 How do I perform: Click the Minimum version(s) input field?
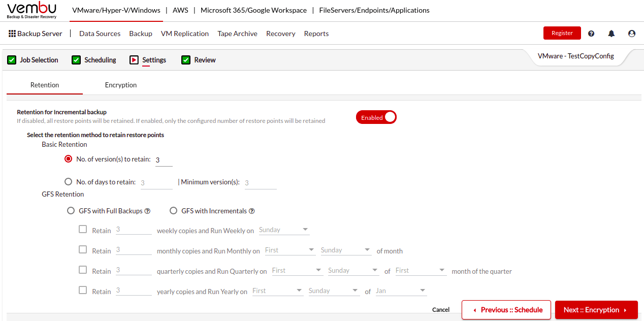[261, 183]
